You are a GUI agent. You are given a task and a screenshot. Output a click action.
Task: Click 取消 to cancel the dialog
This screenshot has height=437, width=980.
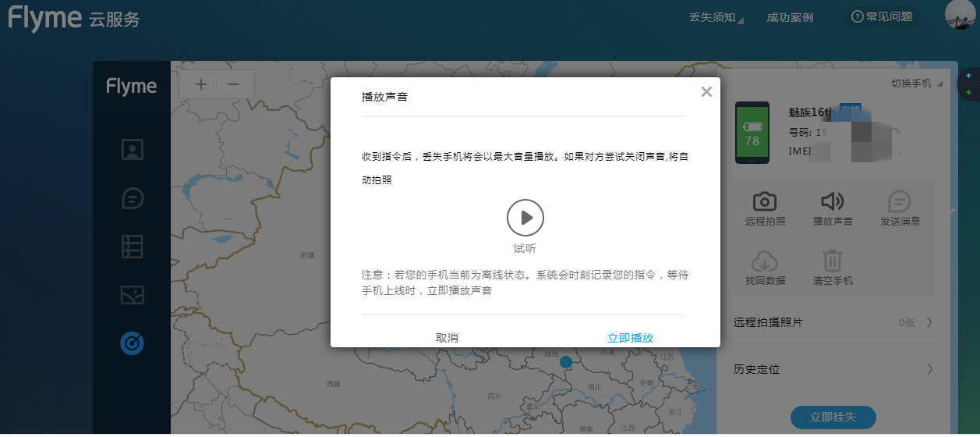[447, 338]
